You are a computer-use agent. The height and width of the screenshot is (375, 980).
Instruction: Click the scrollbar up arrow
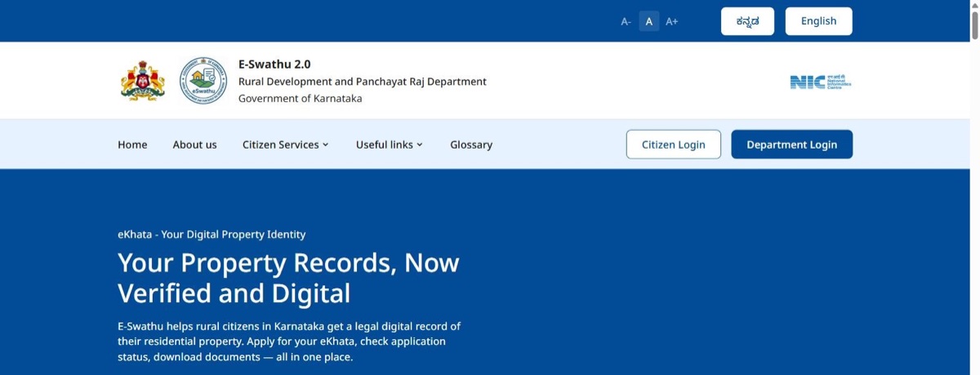[974, 4]
